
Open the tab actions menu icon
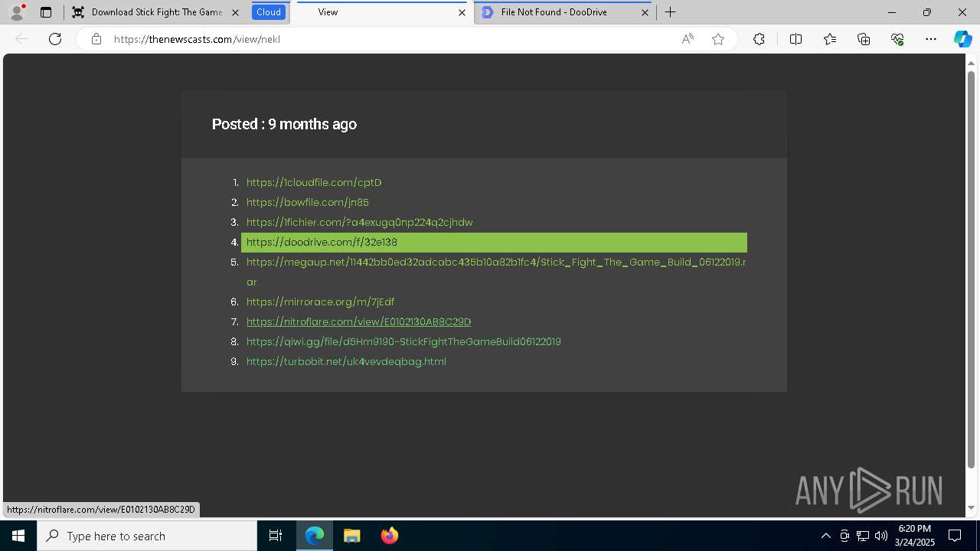click(x=46, y=12)
